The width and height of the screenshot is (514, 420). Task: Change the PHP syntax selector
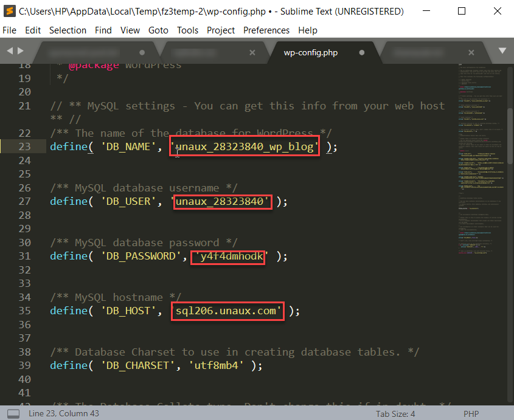471,414
